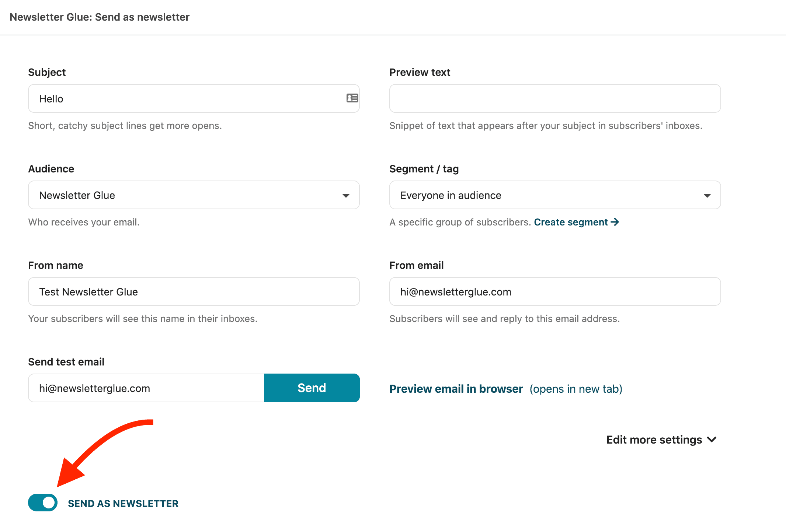The height and width of the screenshot is (532, 786).
Task: Open the Segment / tag dropdown
Action: [x=555, y=195]
